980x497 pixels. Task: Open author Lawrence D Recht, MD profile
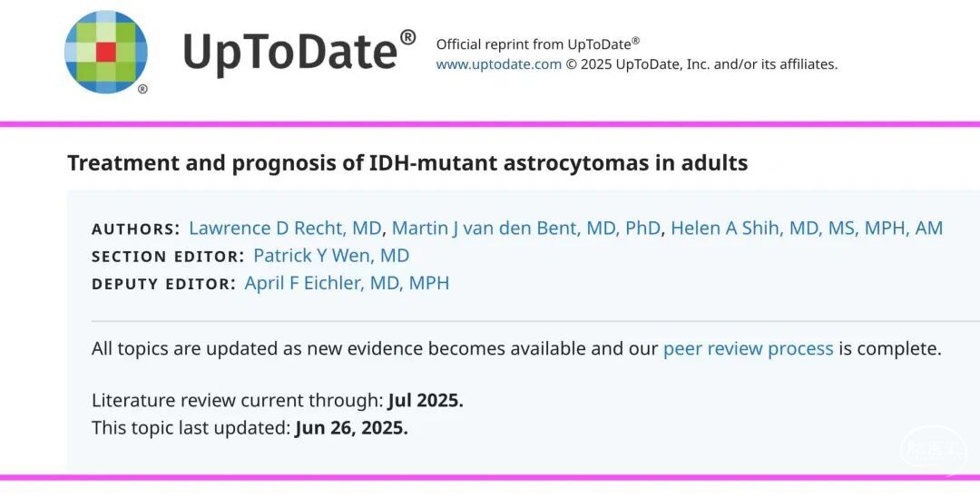pyautogui.click(x=285, y=228)
